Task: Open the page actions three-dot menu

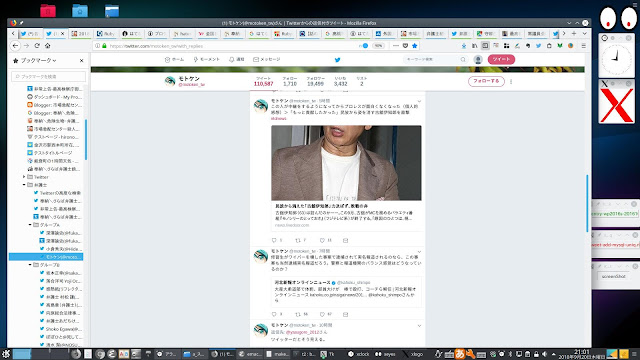Action: coord(396,46)
